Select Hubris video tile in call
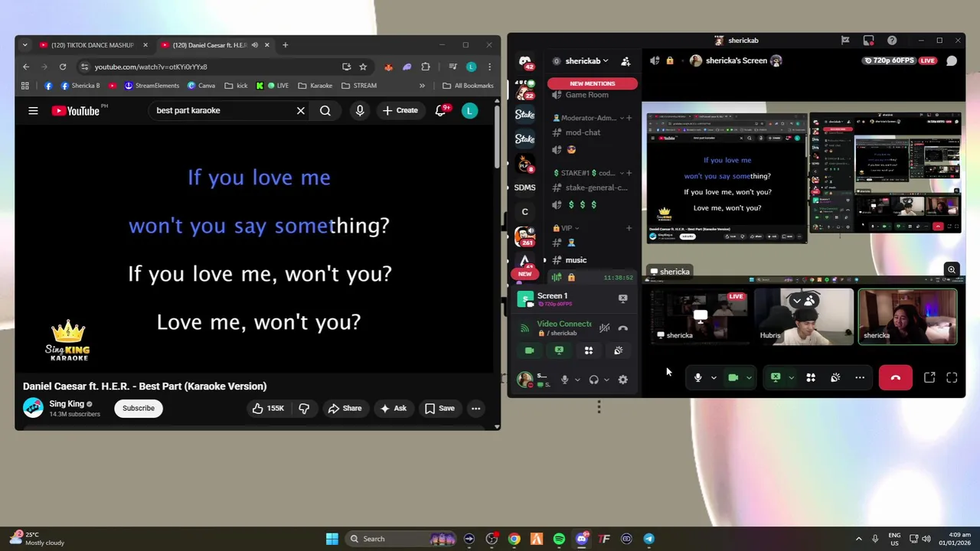This screenshot has height=551, width=980. click(x=803, y=317)
